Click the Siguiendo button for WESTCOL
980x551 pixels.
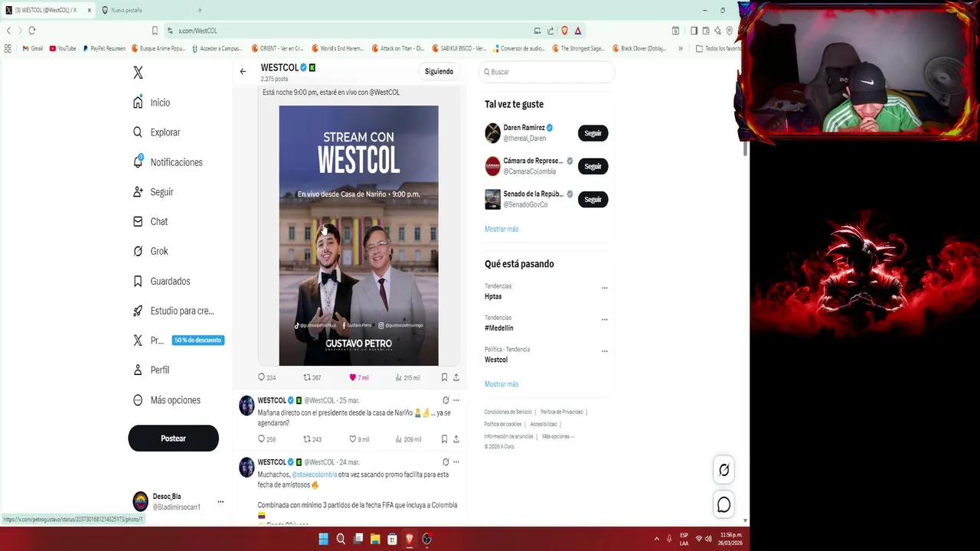click(x=439, y=71)
